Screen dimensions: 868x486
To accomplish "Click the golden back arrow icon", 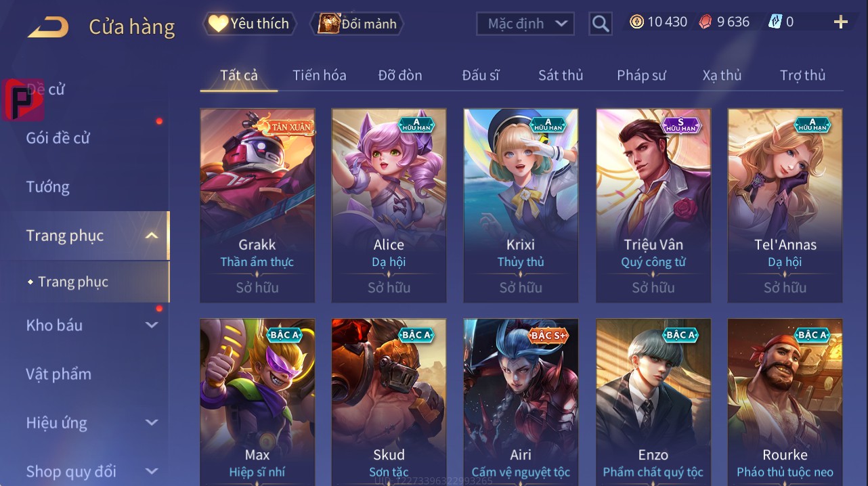I will [x=48, y=27].
